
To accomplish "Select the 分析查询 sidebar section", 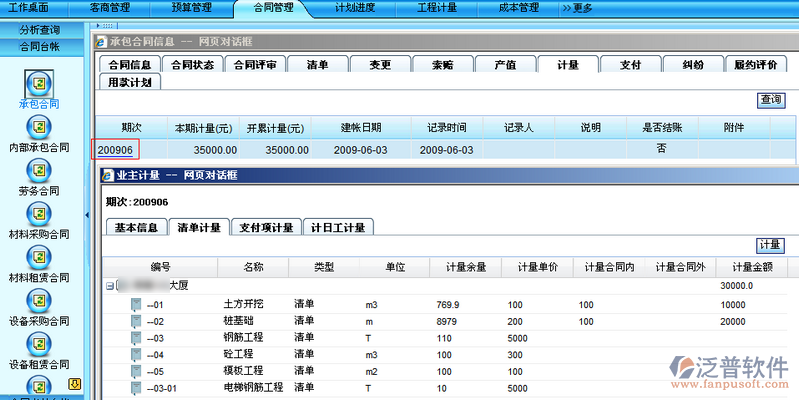I will (x=39, y=32).
